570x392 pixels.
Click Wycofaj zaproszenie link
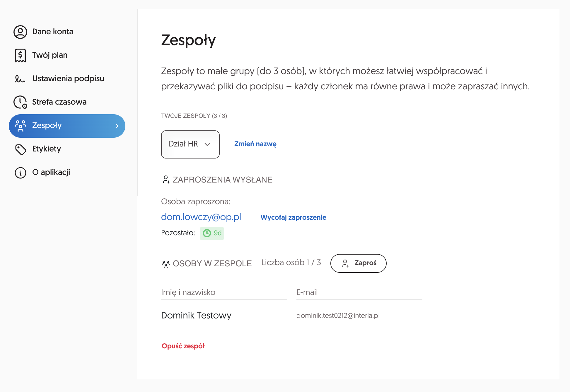[293, 217]
